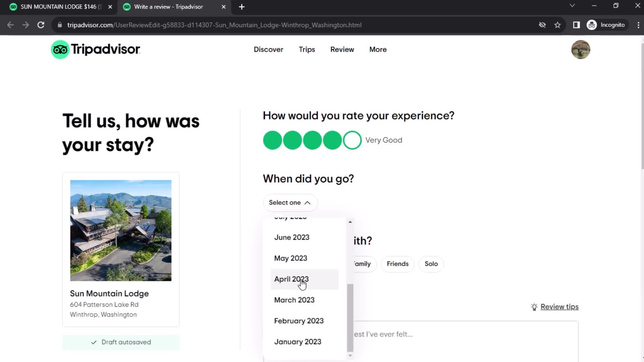Click the 'Review tips' link
Image resolution: width=644 pixels, height=362 pixels.
559,306
